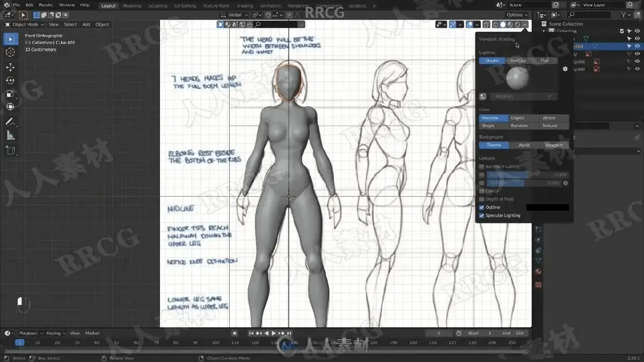This screenshot has height=362, width=644.
Task: Switch to material preview shading
Action: (x=510, y=24)
